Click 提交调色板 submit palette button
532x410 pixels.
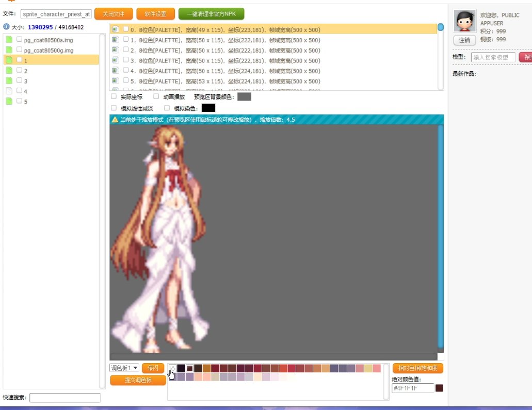point(138,380)
